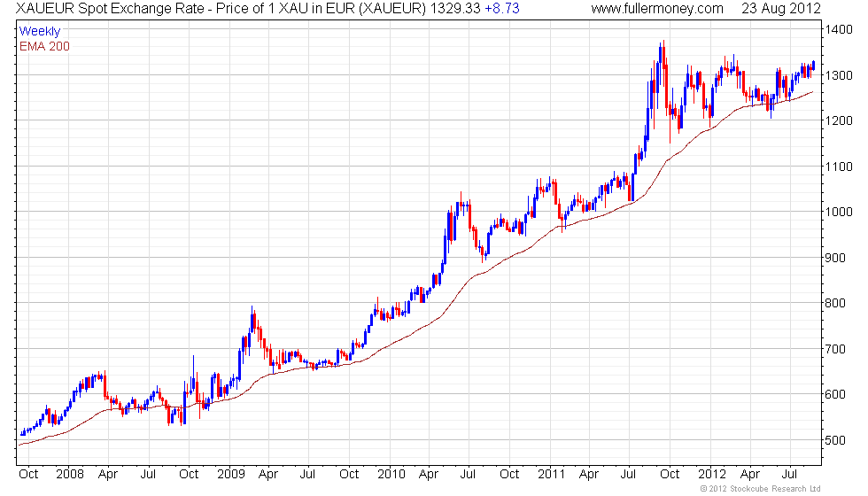This screenshot has width=868, height=496.
Task: Click the 800 price axis label
Action: 835,303
